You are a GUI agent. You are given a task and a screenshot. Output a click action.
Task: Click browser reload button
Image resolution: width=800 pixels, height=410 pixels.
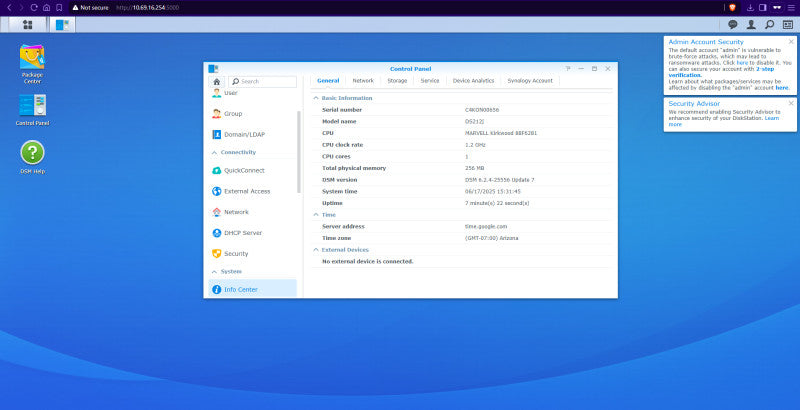pyautogui.click(x=34, y=8)
